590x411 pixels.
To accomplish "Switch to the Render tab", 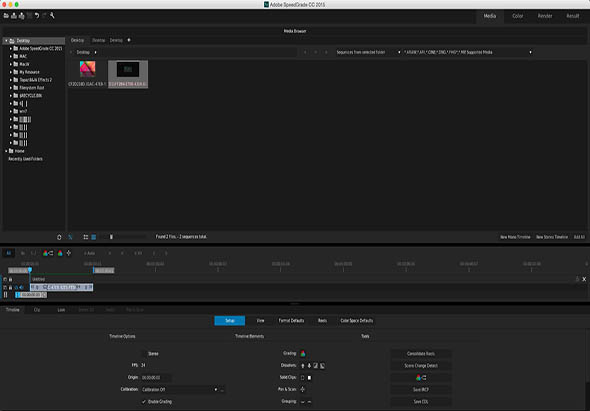I will pos(545,16).
